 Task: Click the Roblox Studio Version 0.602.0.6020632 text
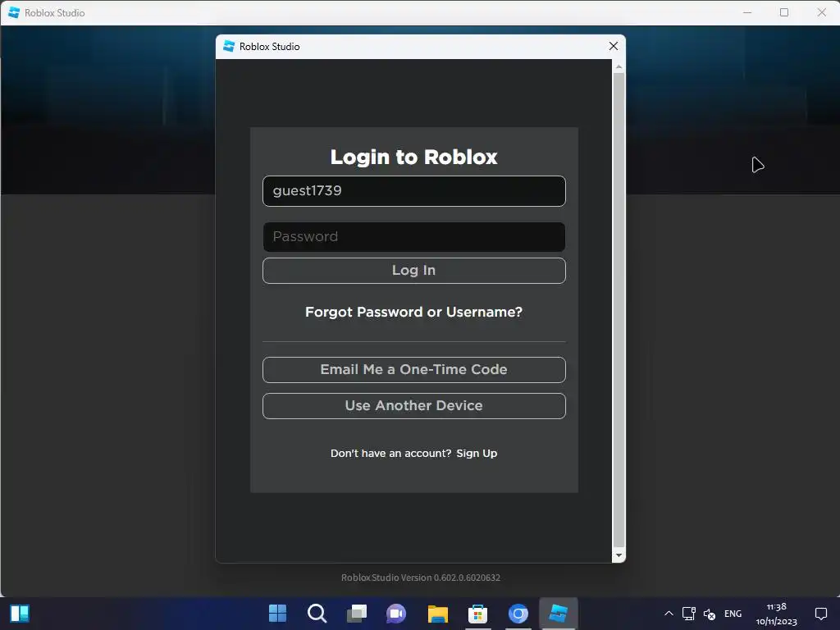[421, 577]
